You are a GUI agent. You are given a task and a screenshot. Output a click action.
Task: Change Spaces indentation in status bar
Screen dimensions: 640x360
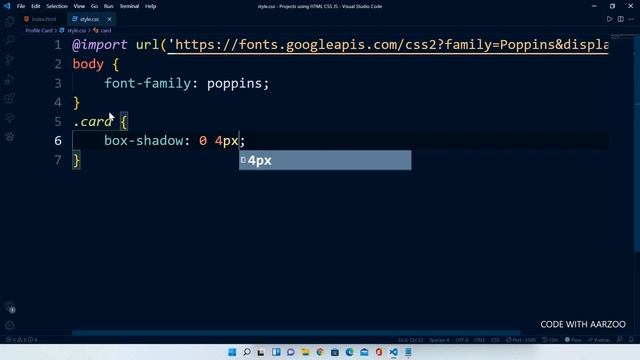[x=439, y=340]
